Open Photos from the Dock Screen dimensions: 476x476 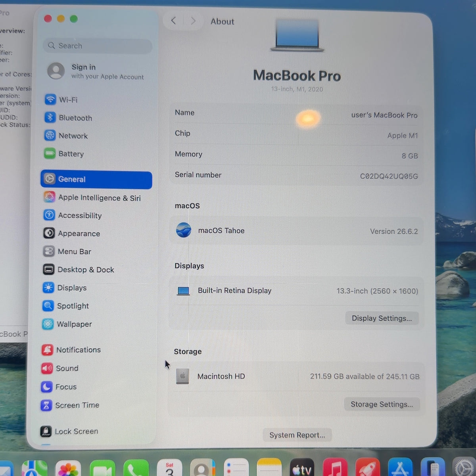(69, 469)
